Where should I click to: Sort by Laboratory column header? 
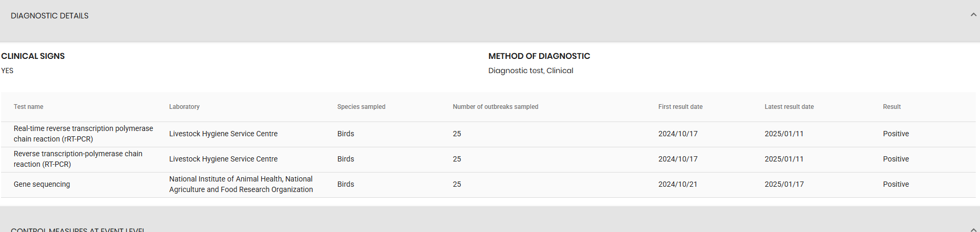(184, 107)
